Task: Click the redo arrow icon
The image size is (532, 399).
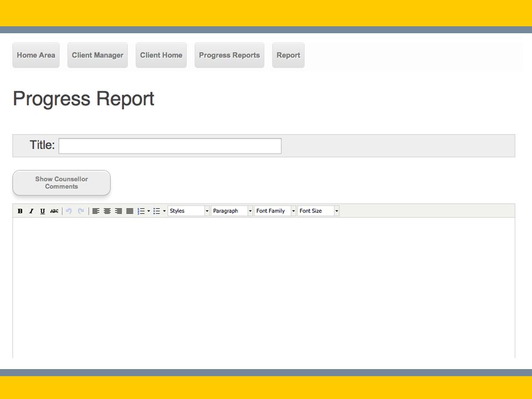Action: pos(81,211)
